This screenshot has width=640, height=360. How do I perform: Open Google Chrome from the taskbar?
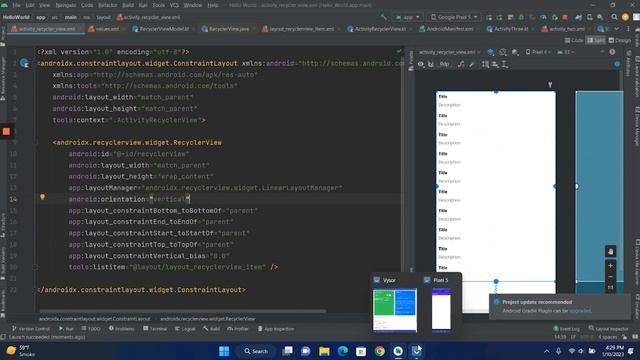pos(380,351)
